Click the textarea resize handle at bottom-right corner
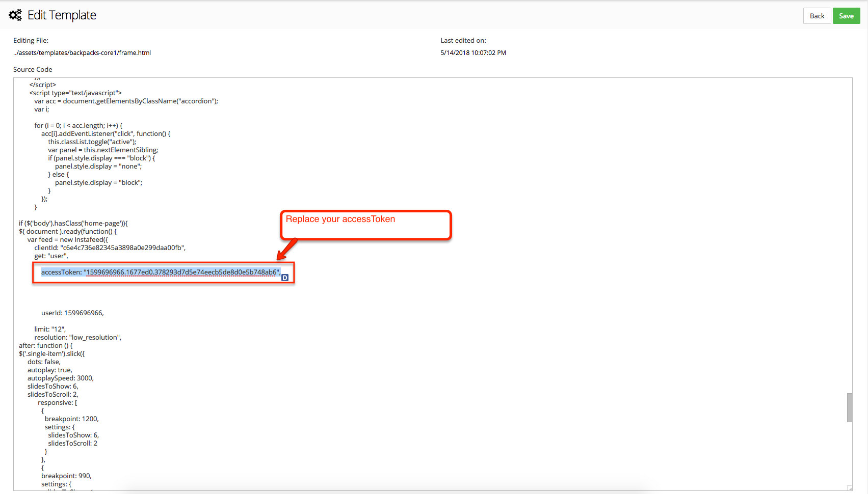The image size is (868, 494). point(849,488)
